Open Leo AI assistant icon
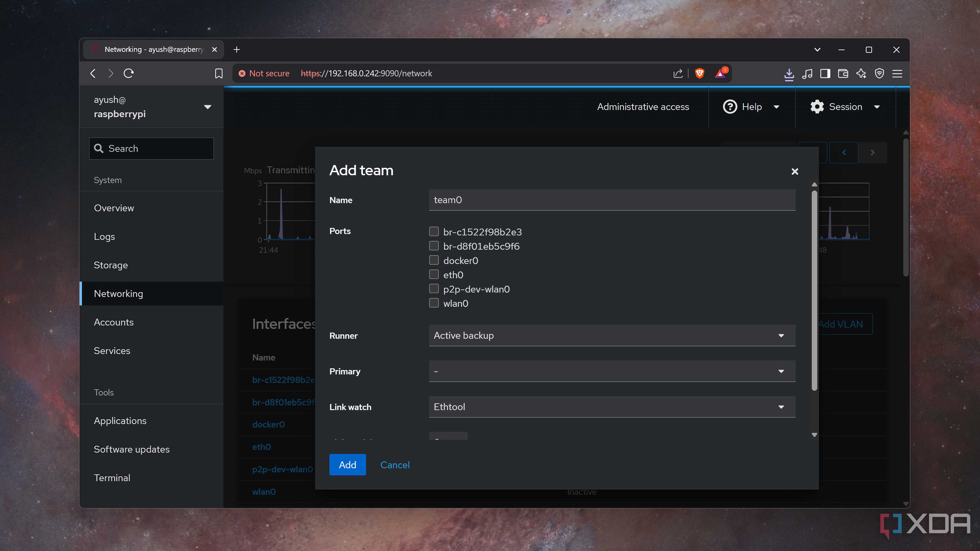 861,73
